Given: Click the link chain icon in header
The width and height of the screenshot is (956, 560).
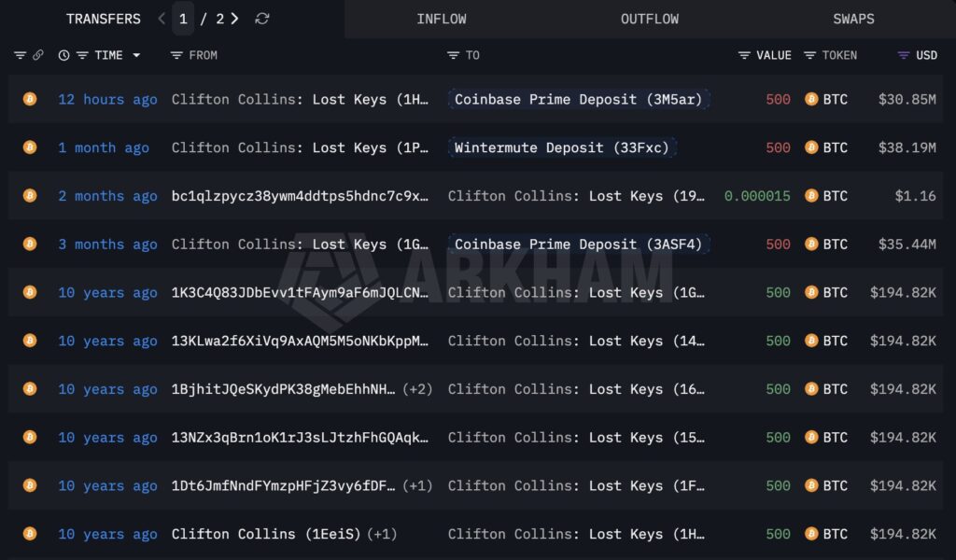Looking at the screenshot, I should pos(37,55).
